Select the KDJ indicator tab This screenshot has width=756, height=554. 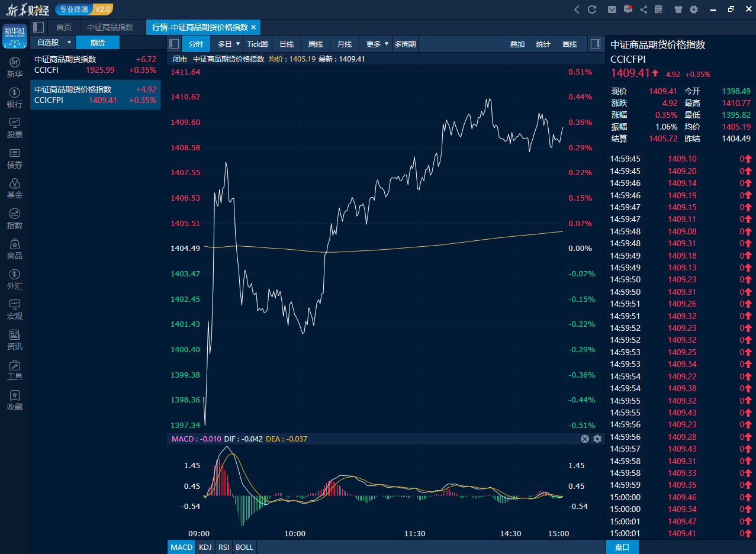[205, 547]
